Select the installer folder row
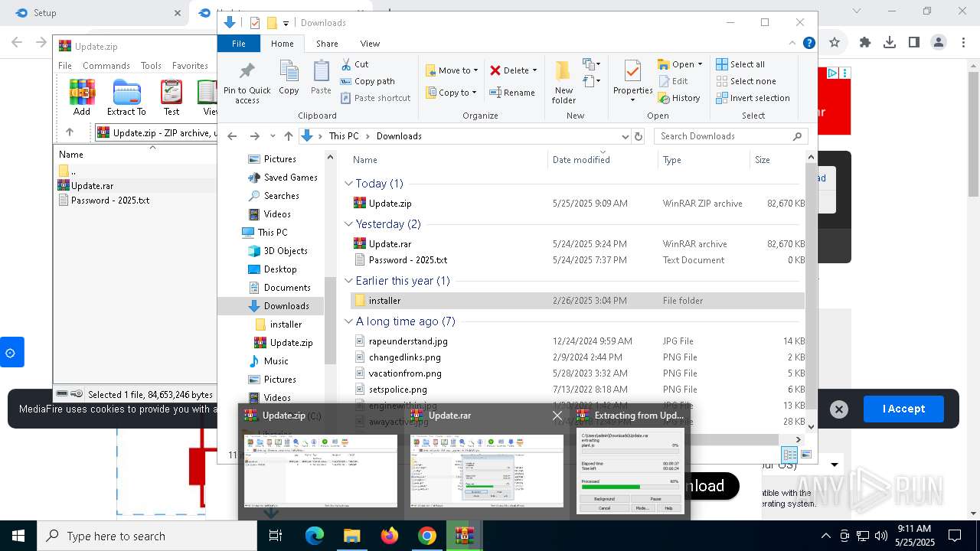Screen dimensions: 980x551 pyautogui.click(x=578, y=301)
